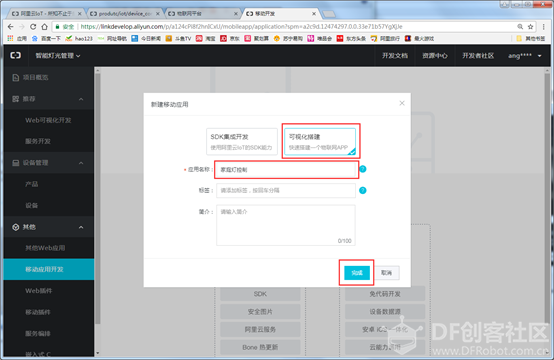
Task: Click the 安全图片 block behind dialog
Action: (x=260, y=312)
